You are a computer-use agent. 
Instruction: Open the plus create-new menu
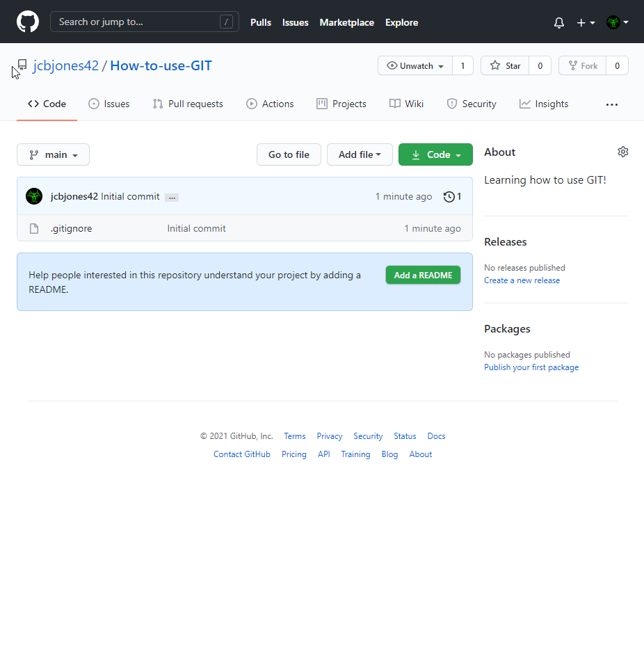pos(586,22)
